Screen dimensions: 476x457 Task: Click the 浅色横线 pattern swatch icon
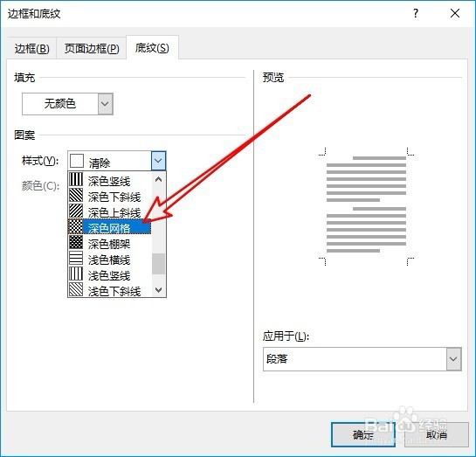(76, 258)
